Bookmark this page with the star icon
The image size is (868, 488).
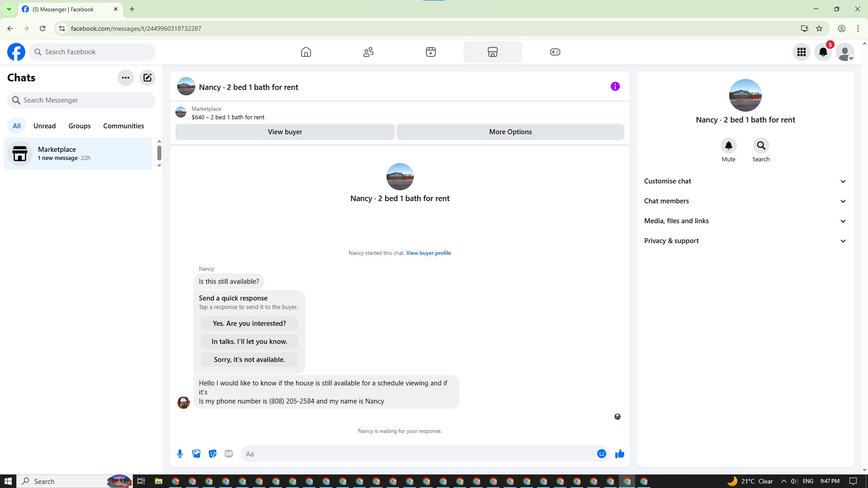click(x=819, y=28)
